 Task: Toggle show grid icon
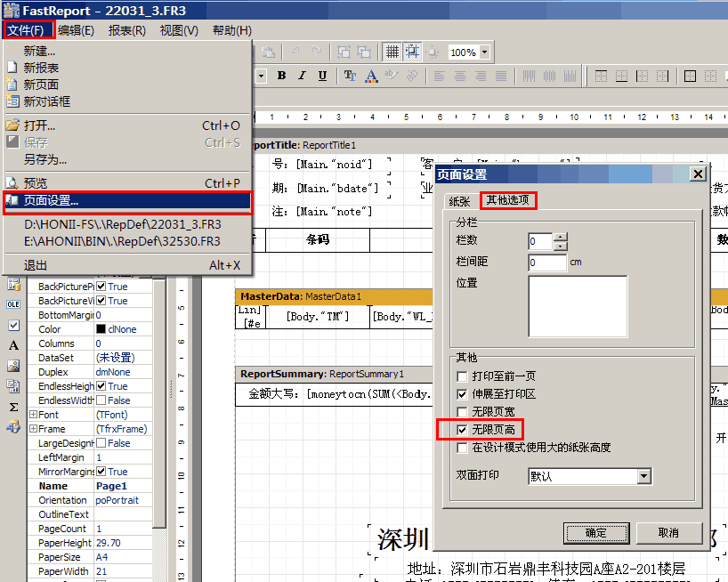(x=392, y=52)
